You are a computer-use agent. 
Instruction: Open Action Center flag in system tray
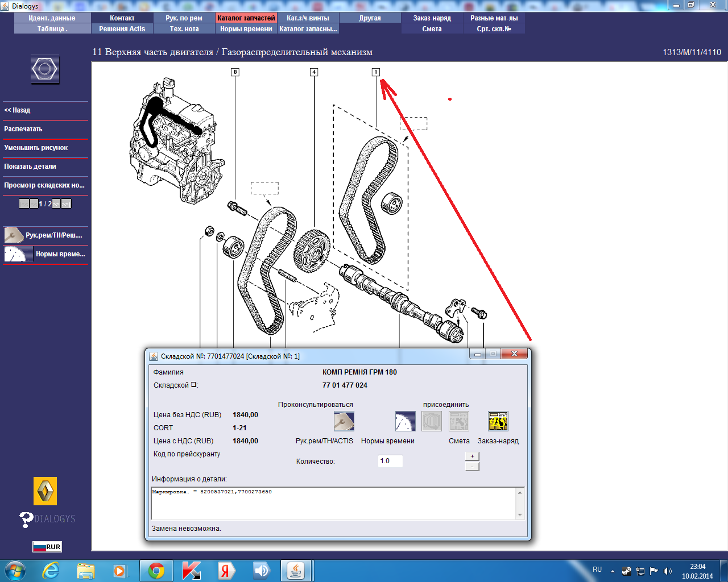coord(654,571)
